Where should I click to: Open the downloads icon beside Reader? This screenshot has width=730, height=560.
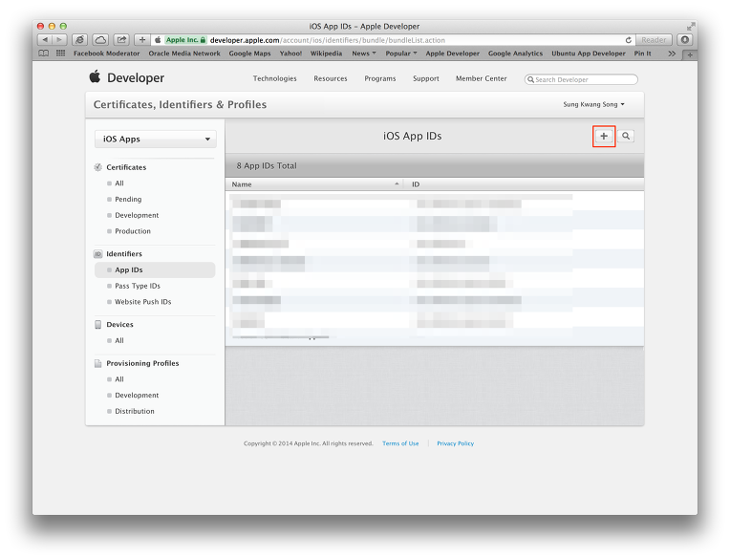[x=684, y=40]
